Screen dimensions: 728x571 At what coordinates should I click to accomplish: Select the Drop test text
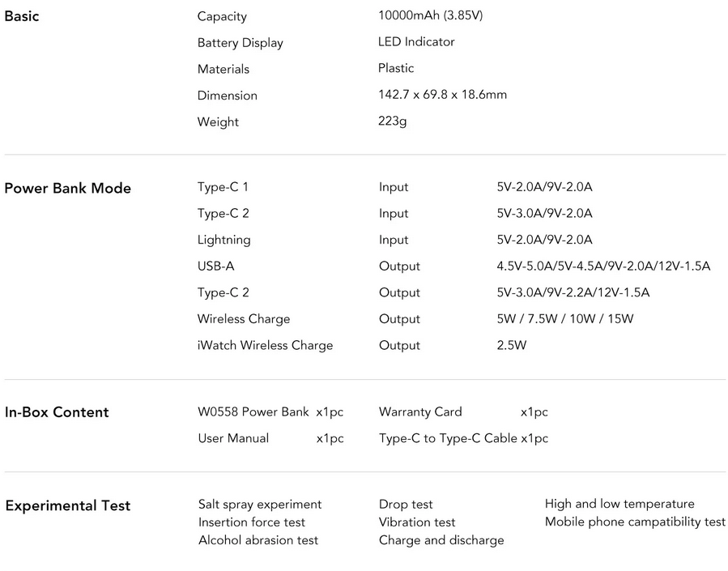click(406, 505)
